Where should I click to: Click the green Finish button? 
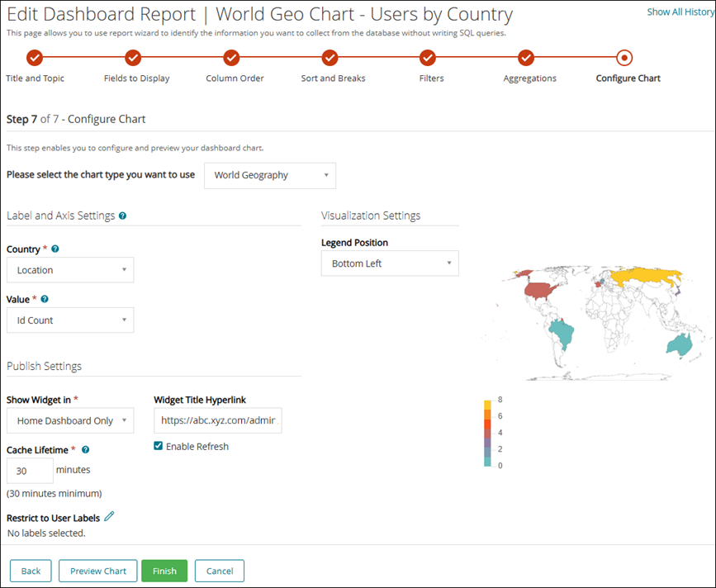pyautogui.click(x=164, y=571)
